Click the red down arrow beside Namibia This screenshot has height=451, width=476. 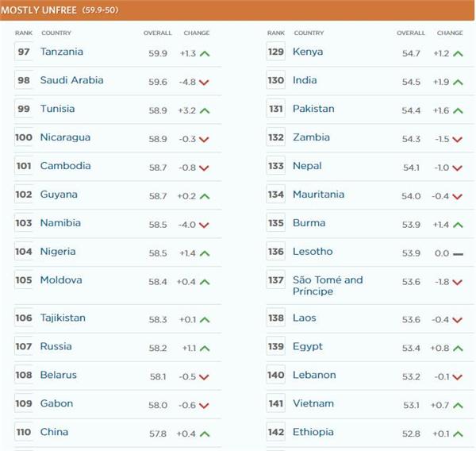point(204,225)
